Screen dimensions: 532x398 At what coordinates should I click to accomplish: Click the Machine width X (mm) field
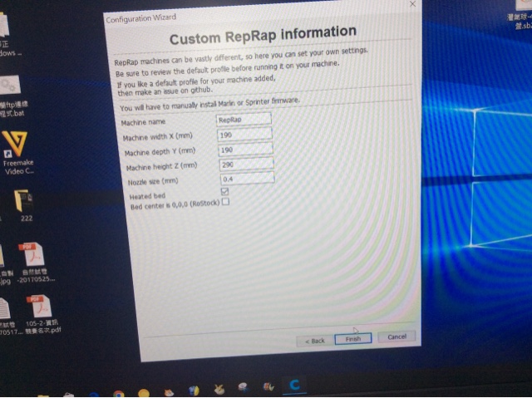click(x=244, y=135)
